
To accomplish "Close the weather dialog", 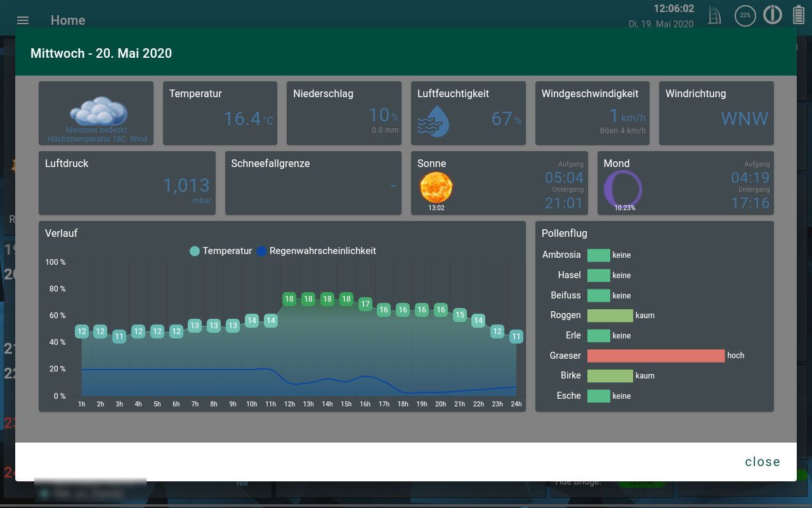I will [x=763, y=462].
